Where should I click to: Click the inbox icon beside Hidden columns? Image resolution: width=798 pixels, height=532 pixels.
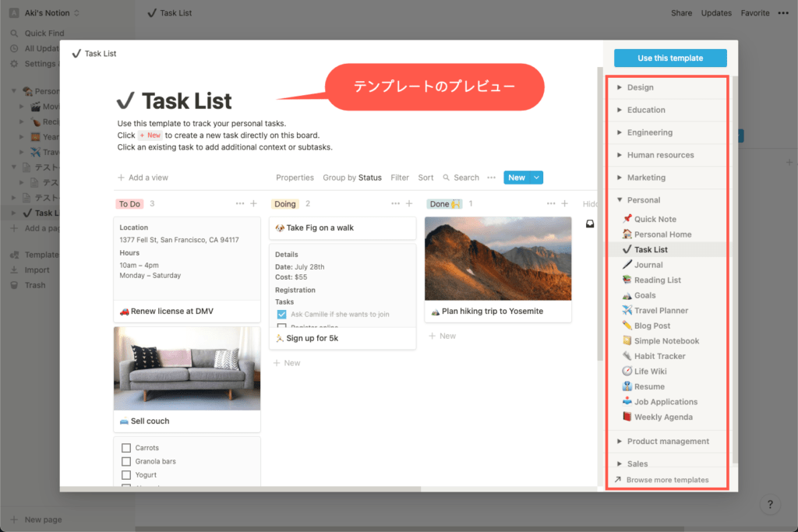pos(590,224)
